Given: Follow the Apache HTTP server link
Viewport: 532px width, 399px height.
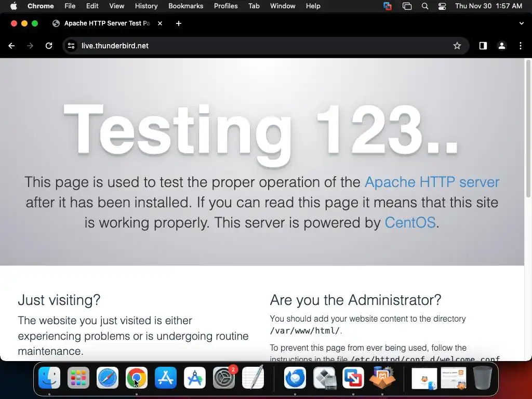Looking at the screenshot, I should pos(432,182).
